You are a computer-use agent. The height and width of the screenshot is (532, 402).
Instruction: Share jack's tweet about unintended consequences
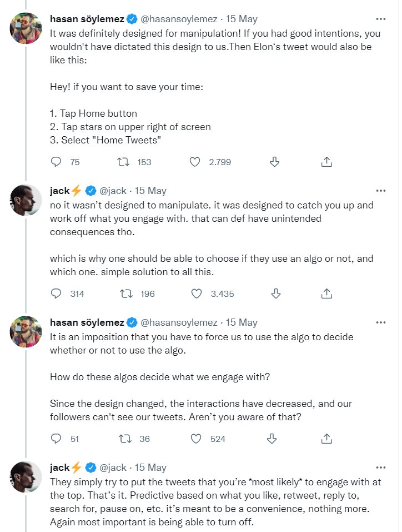point(327,294)
